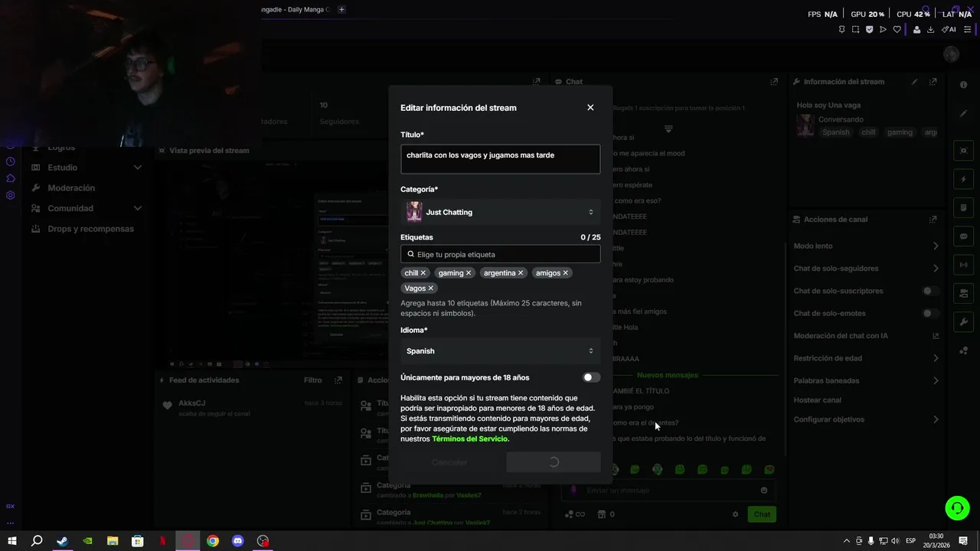Click the Enviar un mensaje chat field
This screenshot has height=551, width=980.
[670, 491]
